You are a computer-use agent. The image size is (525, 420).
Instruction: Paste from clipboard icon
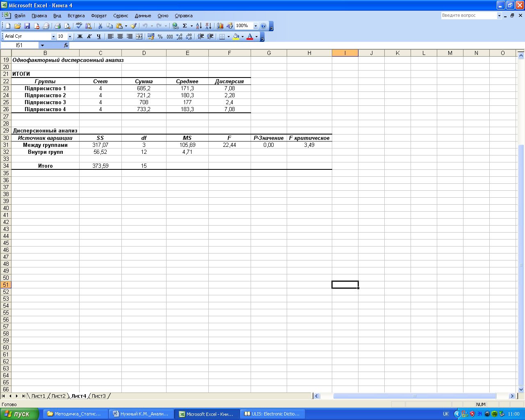pos(119,26)
